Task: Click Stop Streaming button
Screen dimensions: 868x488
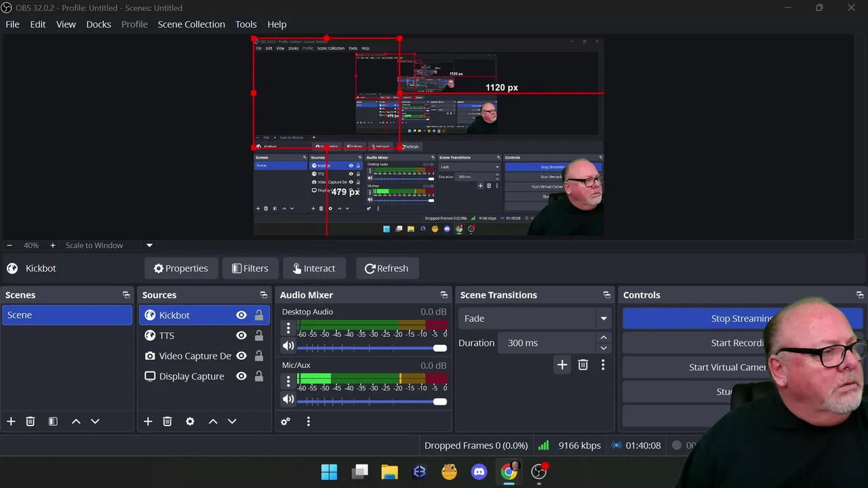Action: 743,319
